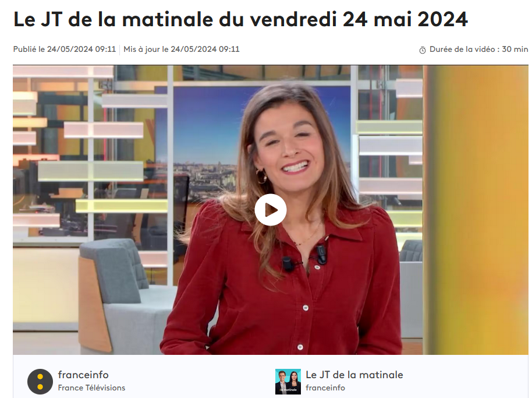The width and height of the screenshot is (532, 398).
Task: Click the Durée de la vidéo : 30 min text
Action: point(478,50)
